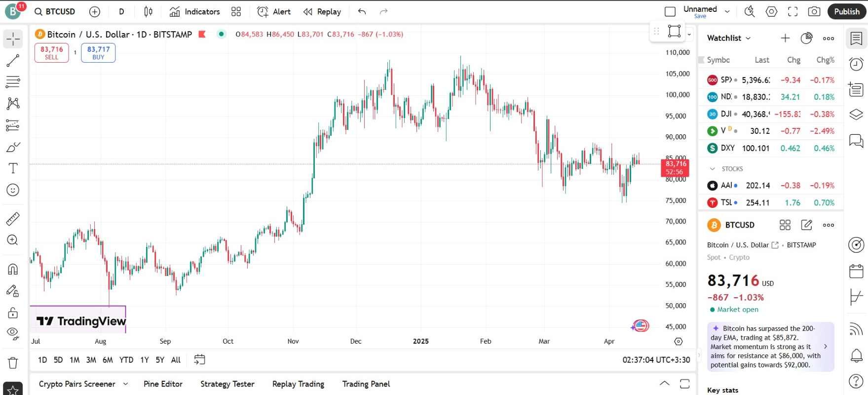868x395 pixels.
Task: Open the Trading Panel tab
Action: pos(366,384)
